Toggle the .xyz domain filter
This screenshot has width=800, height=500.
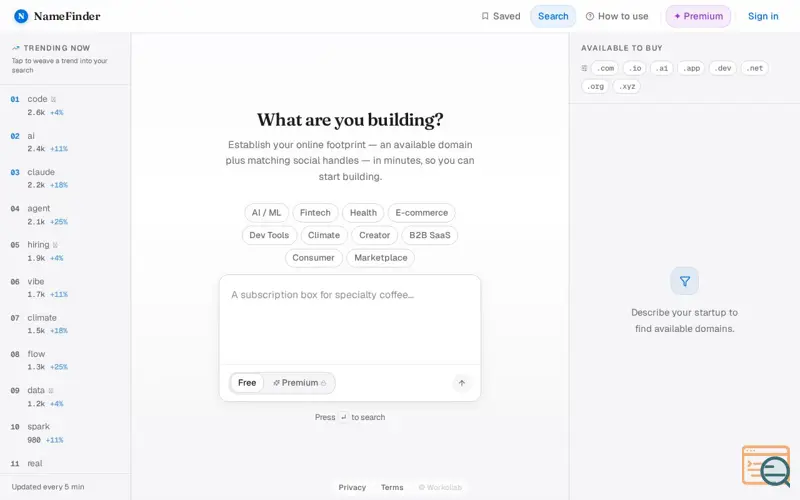tap(627, 86)
